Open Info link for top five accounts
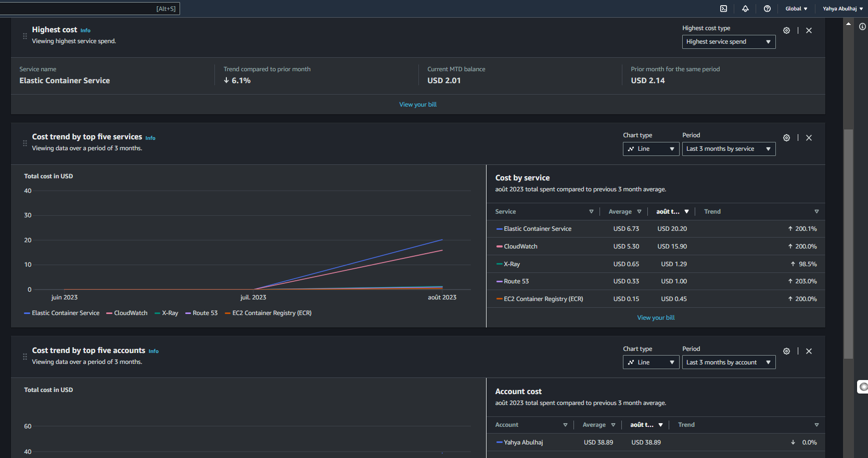Image resolution: width=868 pixels, height=458 pixels. tap(154, 351)
